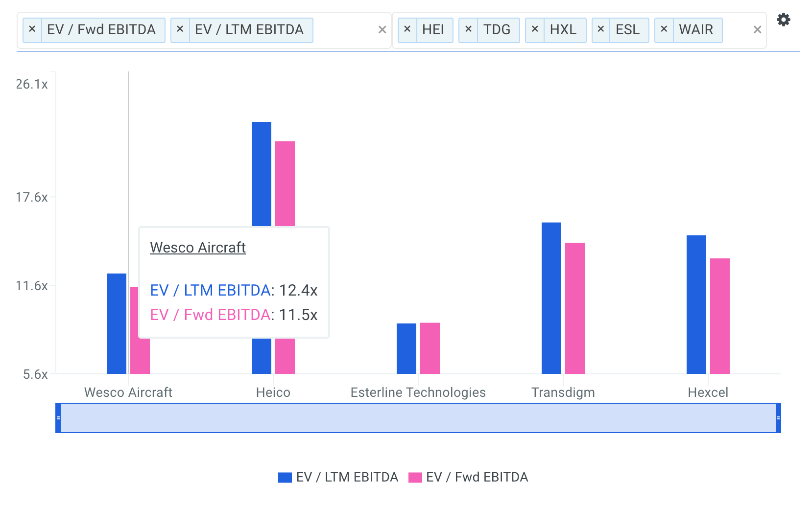Click the HXL ticker label
The width and height of the screenshot is (812, 505).
(563, 30)
